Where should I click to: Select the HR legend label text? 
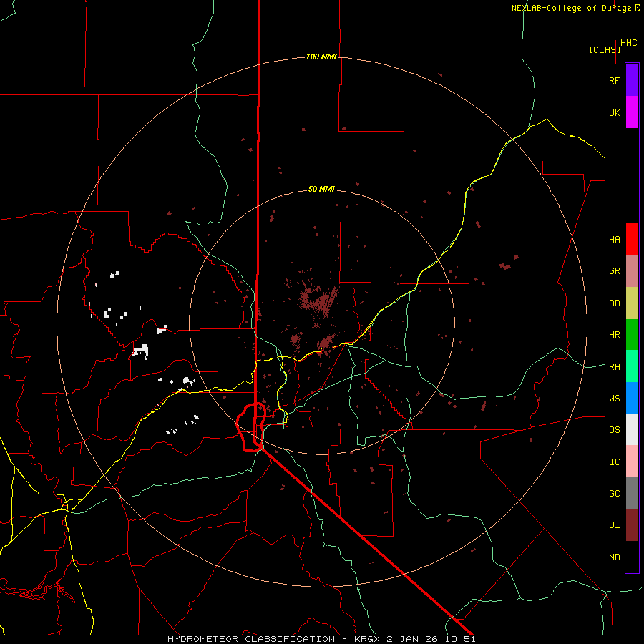[614, 335]
